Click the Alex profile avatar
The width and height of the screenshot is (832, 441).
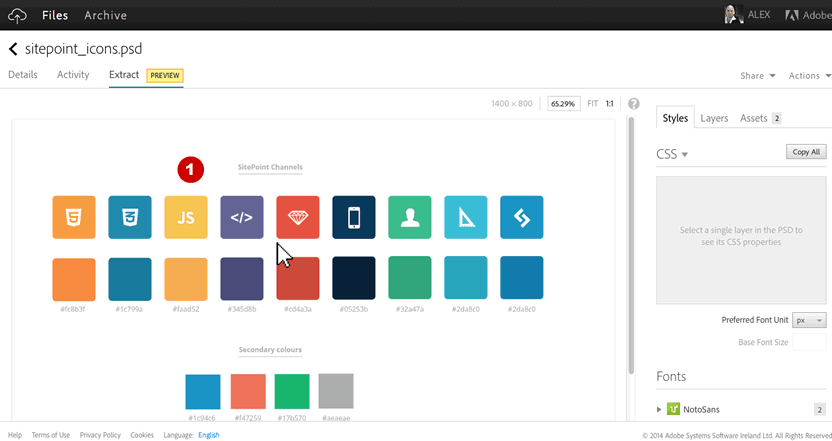(x=733, y=14)
